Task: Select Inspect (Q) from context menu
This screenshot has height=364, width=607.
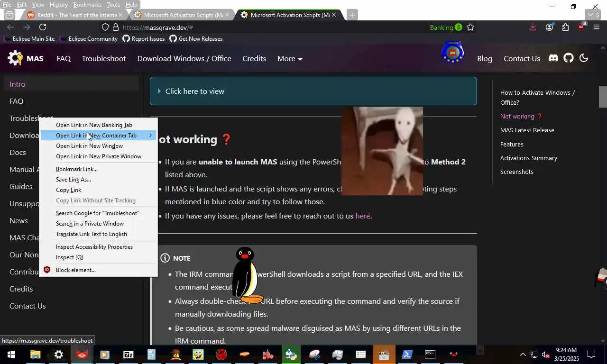Action: pyautogui.click(x=99, y=257)
